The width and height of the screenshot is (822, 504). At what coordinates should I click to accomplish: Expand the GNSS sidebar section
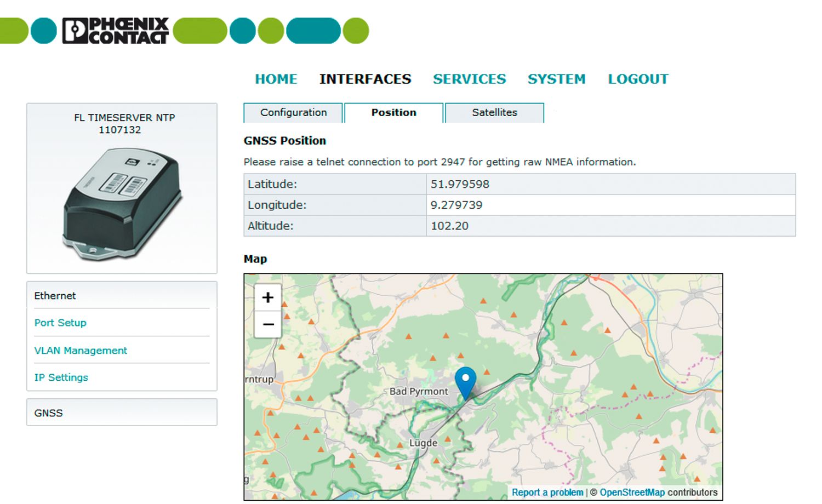[x=48, y=413]
